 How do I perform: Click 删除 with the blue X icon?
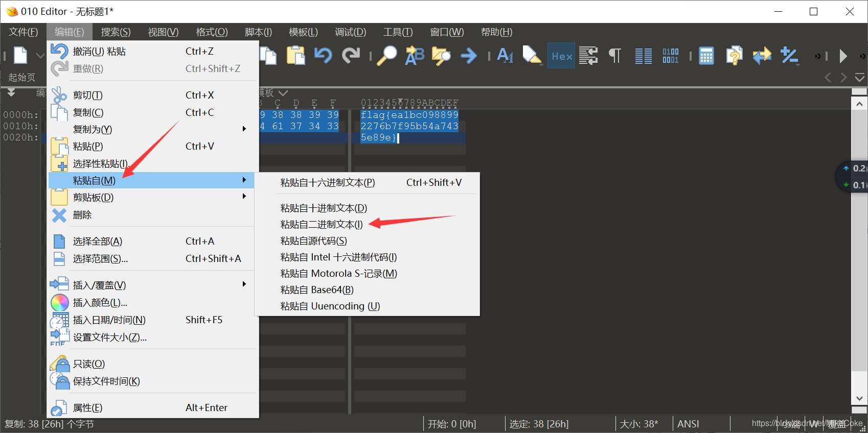153,215
